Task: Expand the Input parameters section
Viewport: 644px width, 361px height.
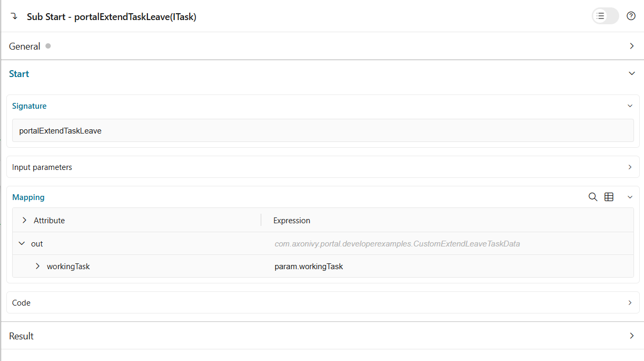Action: point(630,167)
